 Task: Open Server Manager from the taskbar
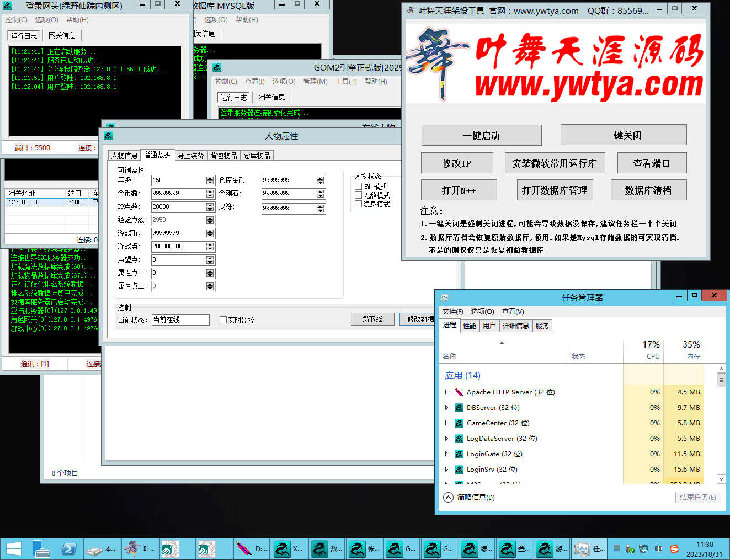41,549
